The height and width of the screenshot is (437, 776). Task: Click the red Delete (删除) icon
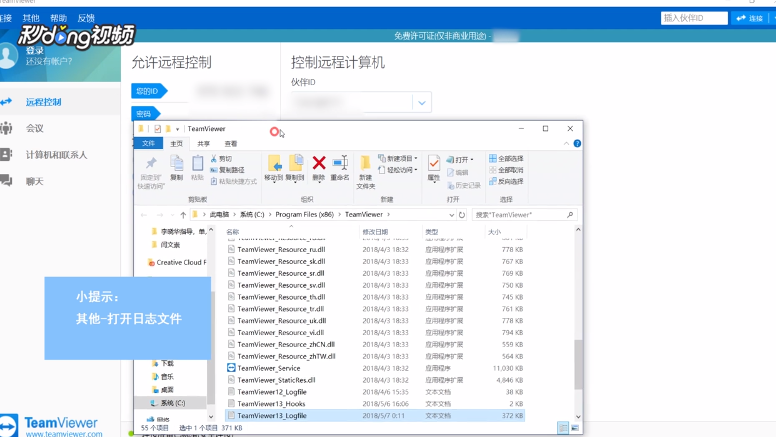click(x=319, y=163)
